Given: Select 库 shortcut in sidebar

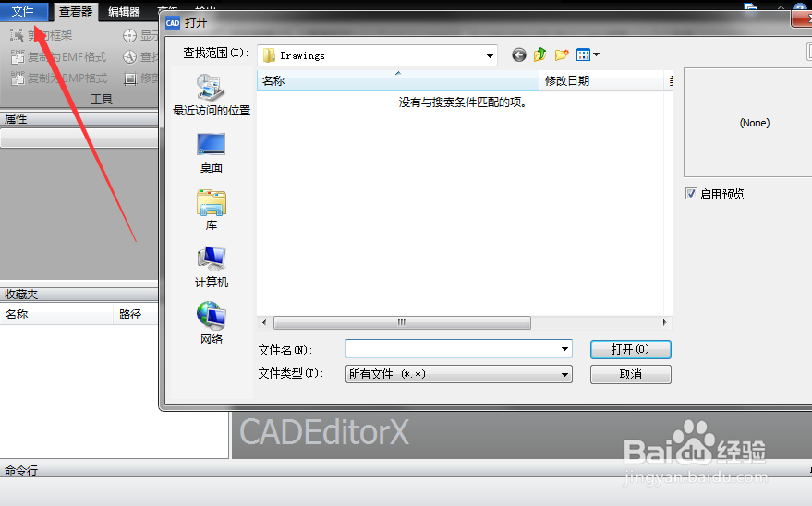Looking at the screenshot, I should (x=211, y=210).
